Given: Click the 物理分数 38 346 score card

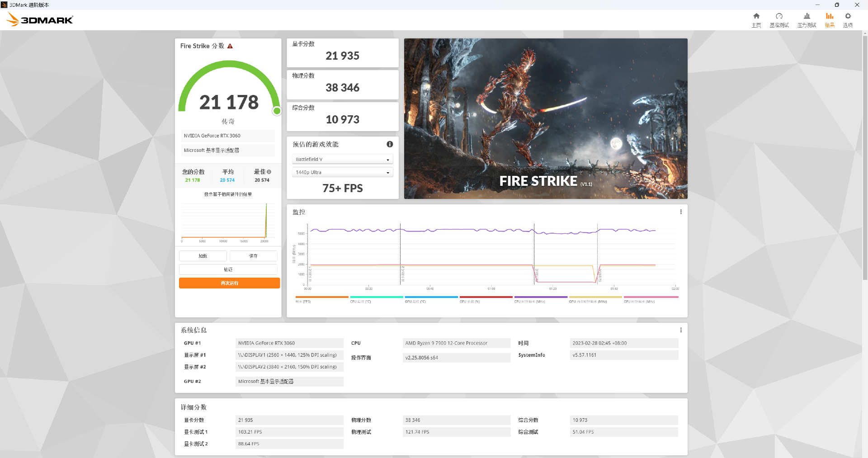Looking at the screenshot, I should point(342,85).
